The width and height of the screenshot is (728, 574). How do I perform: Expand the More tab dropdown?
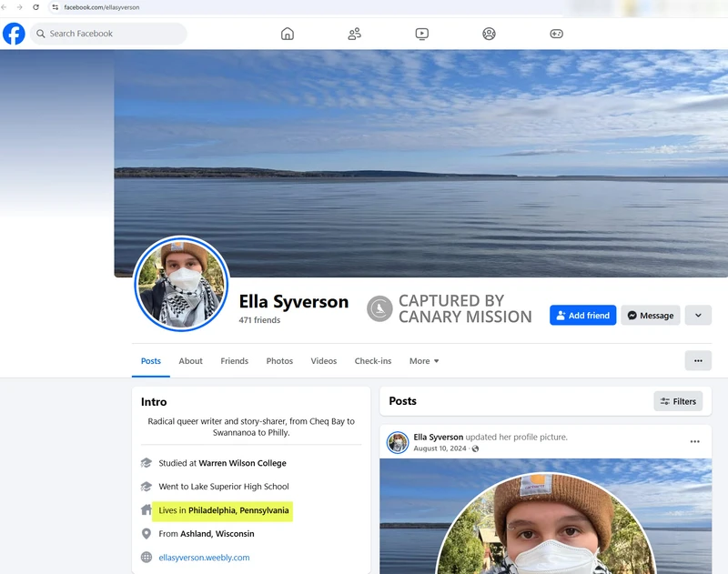click(x=424, y=361)
